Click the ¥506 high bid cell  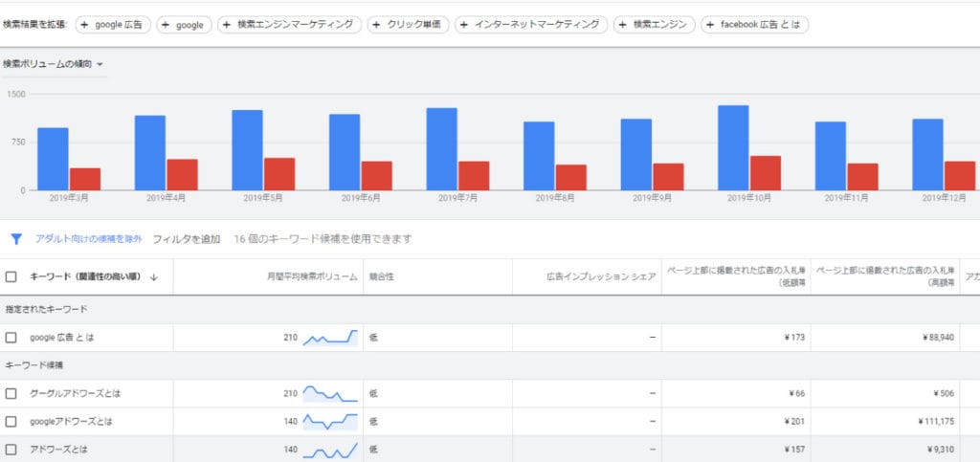point(944,394)
